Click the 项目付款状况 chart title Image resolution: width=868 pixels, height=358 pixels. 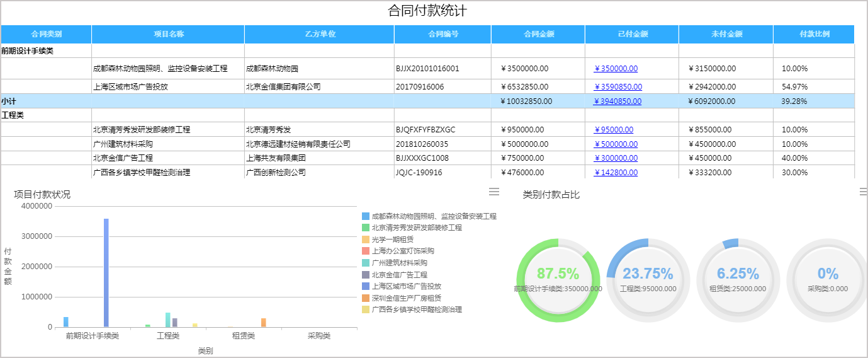42,194
